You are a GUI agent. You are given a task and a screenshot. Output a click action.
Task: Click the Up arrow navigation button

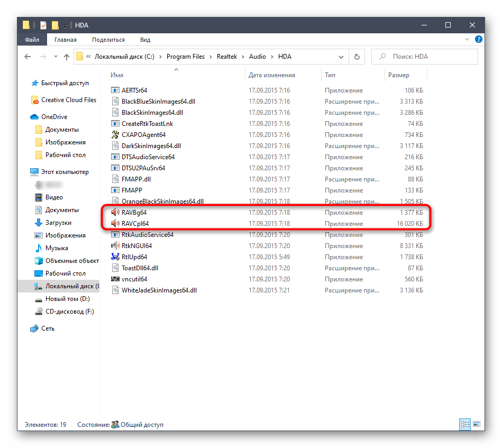[x=67, y=57]
